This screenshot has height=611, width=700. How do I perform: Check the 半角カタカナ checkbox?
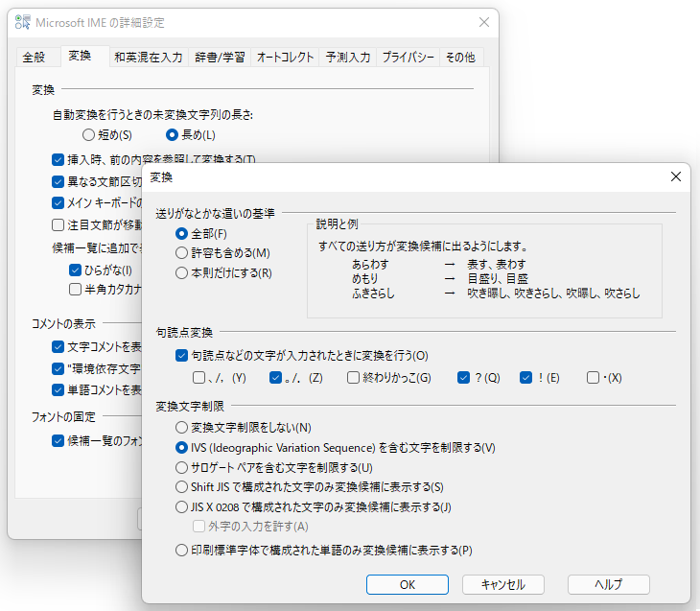point(75,289)
